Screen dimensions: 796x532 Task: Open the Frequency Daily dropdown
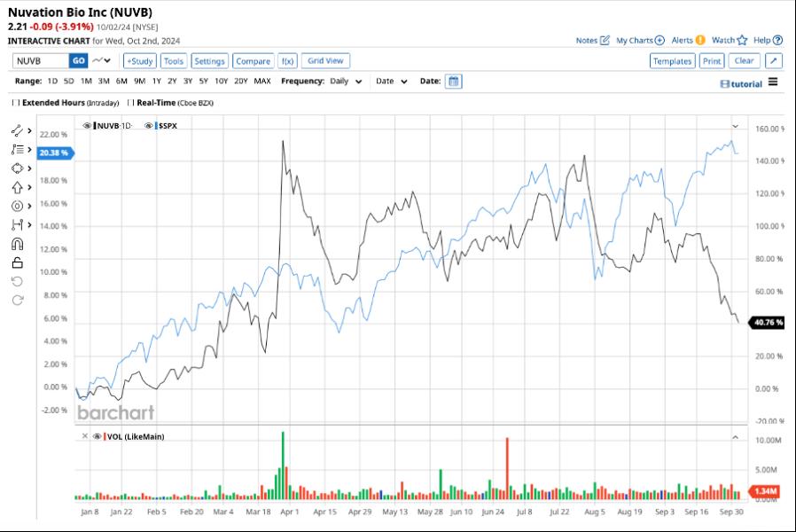pyautogui.click(x=347, y=82)
